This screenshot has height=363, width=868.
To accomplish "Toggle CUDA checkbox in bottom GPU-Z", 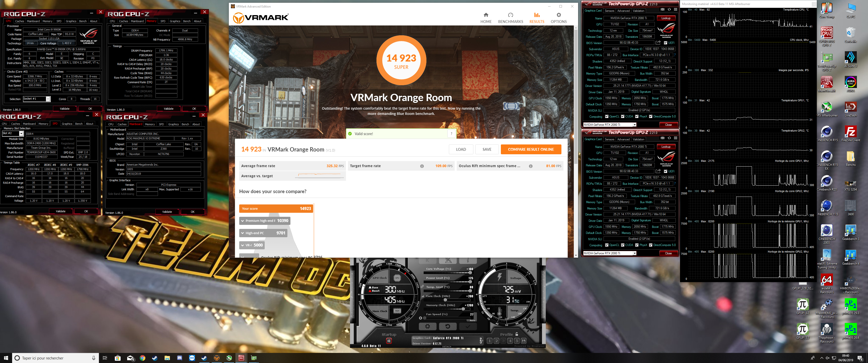I will [x=623, y=245].
